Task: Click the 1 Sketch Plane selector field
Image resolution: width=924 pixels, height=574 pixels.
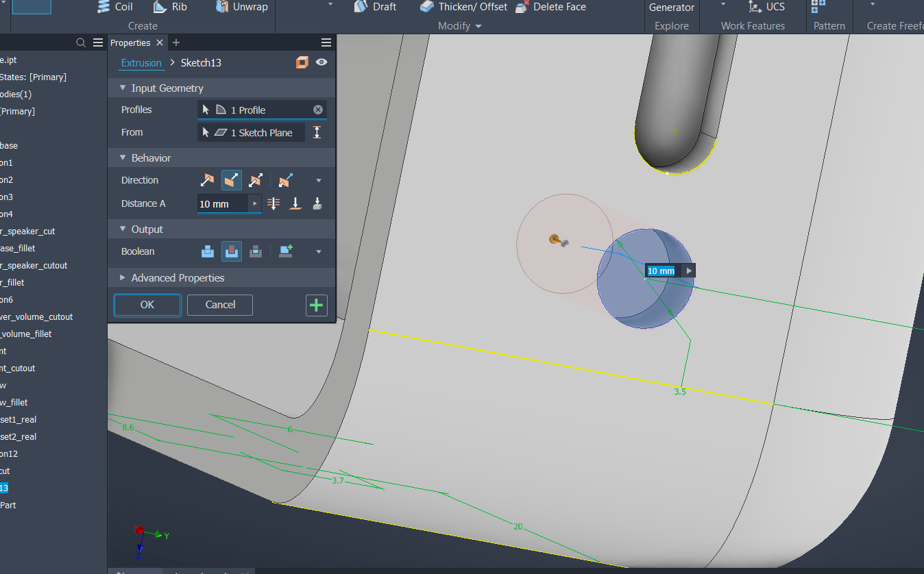Action: coord(251,132)
